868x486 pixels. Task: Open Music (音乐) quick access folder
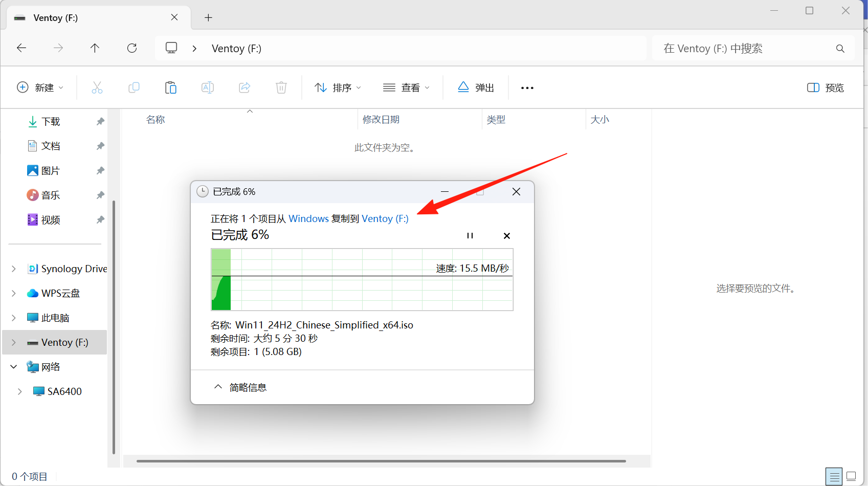tap(51, 195)
